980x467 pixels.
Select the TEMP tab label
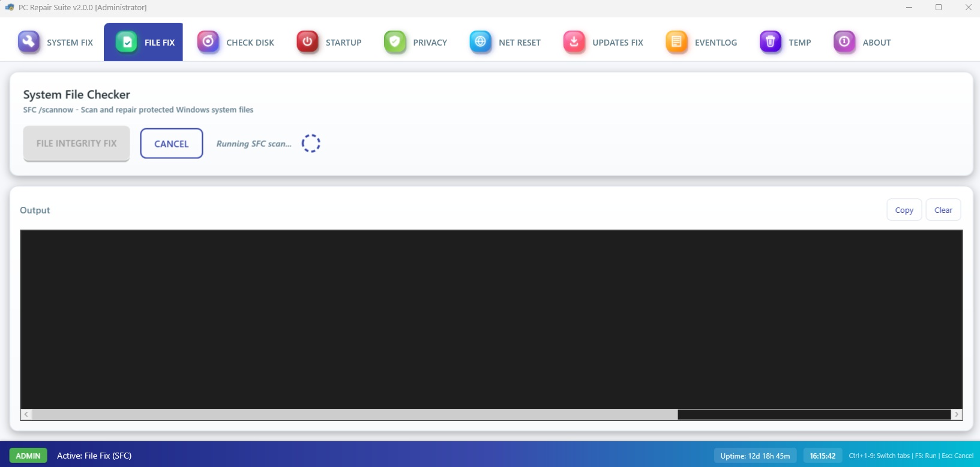click(x=800, y=43)
